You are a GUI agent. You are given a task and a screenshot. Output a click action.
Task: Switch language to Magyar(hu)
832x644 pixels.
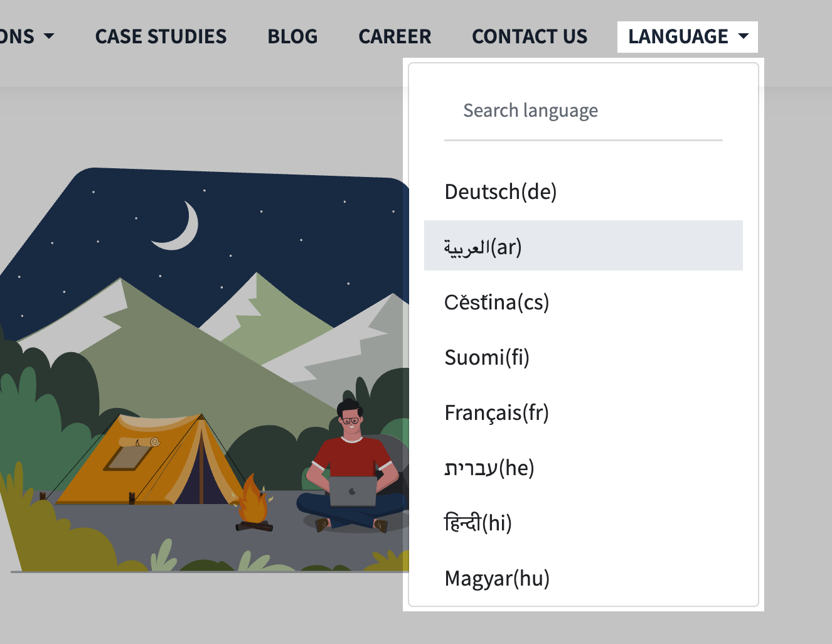(497, 578)
